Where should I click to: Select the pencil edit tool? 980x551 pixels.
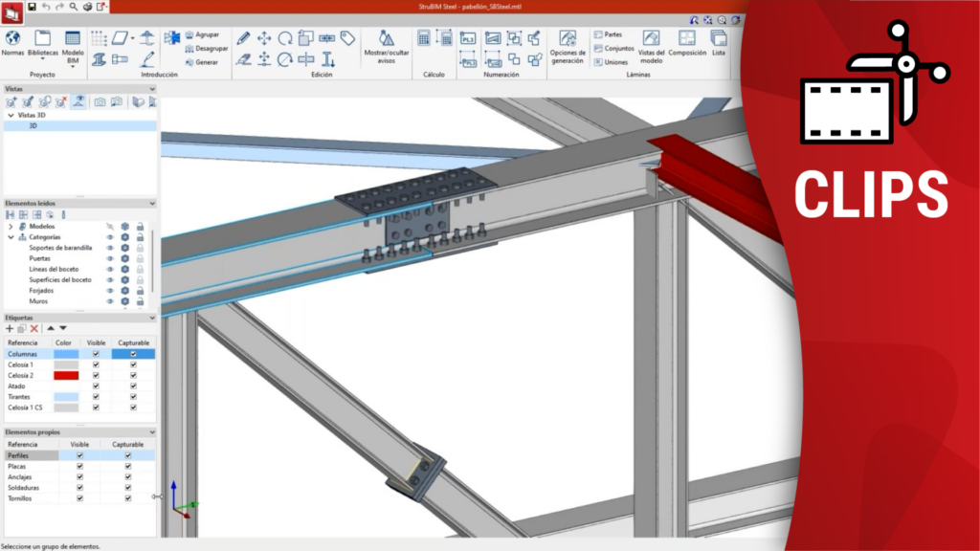[243, 38]
